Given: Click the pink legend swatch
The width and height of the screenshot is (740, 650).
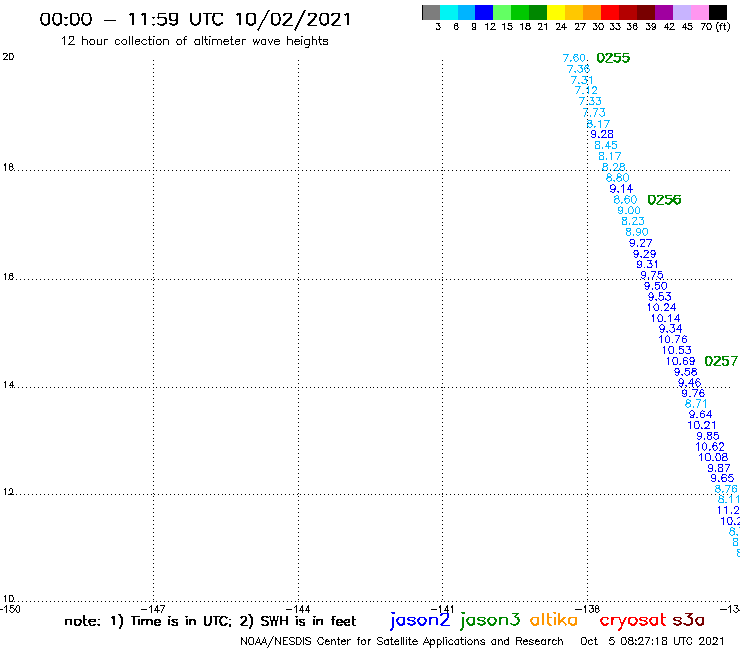Looking at the screenshot, I should tap(700, 12).
